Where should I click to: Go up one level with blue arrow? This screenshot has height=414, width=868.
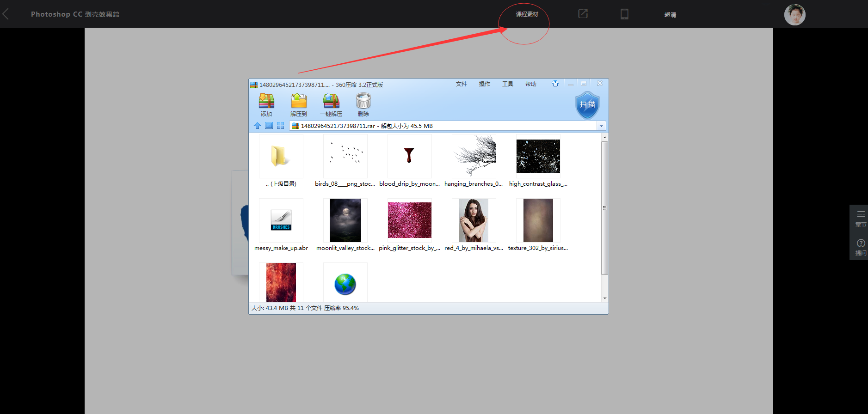pos(258,126)
